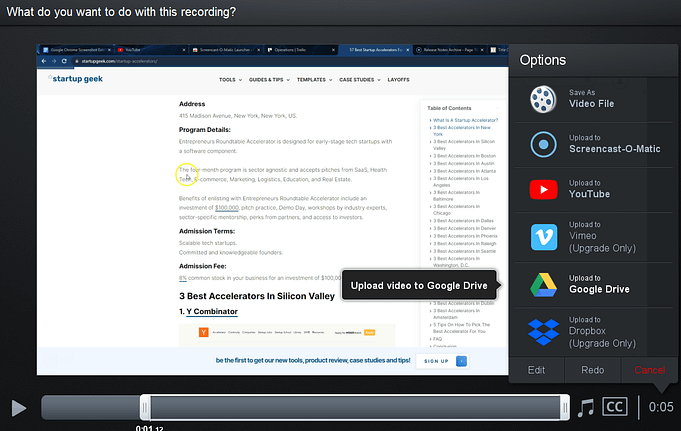
Task: Open GUIDES & TIPS dropdown in preview
Action: click(269, 80)
